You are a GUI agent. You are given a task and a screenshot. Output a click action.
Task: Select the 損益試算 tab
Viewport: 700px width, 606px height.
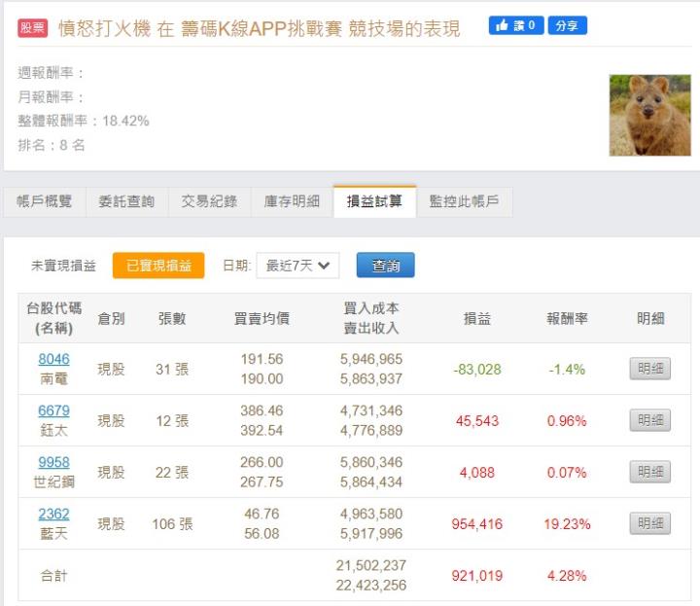tap(374, 201)
